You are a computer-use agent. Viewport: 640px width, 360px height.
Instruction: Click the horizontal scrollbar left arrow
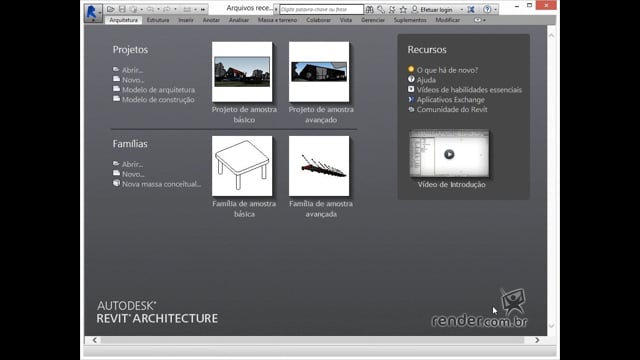95,340
